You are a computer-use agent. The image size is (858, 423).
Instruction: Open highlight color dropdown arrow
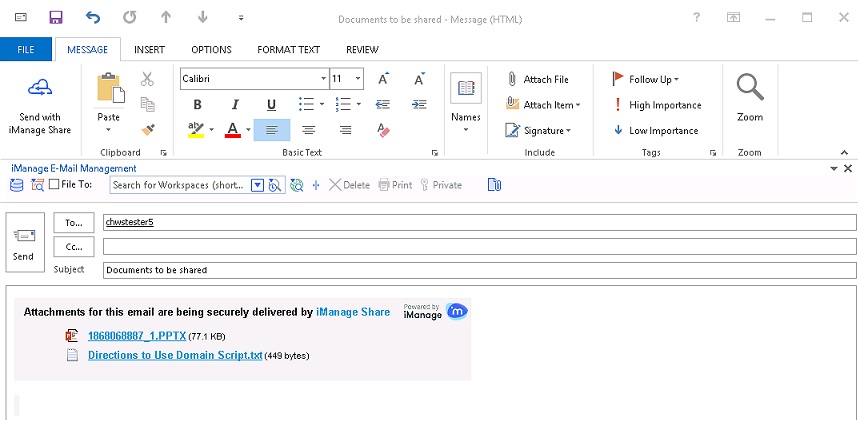tap(211, 130)
